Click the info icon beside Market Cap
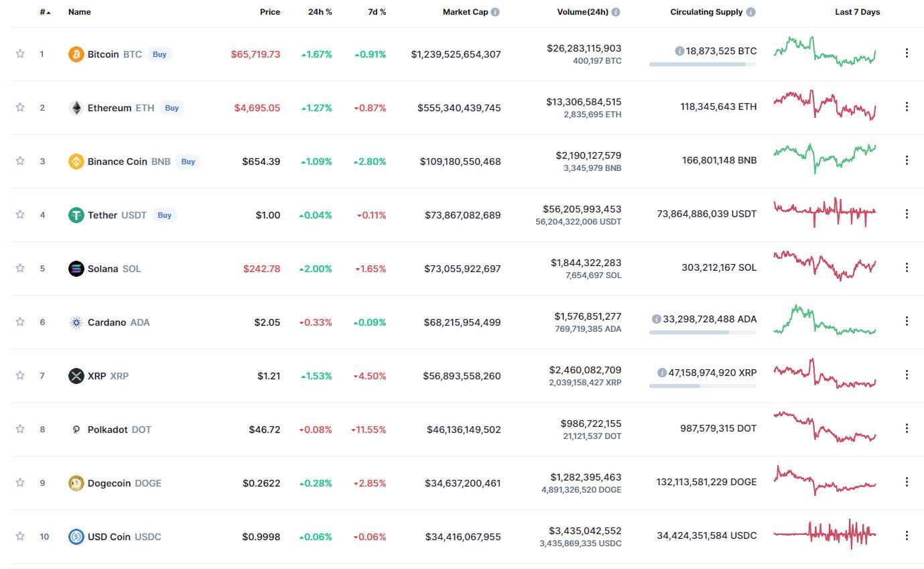Screen dimensions: 924x569 click(495, 12)
